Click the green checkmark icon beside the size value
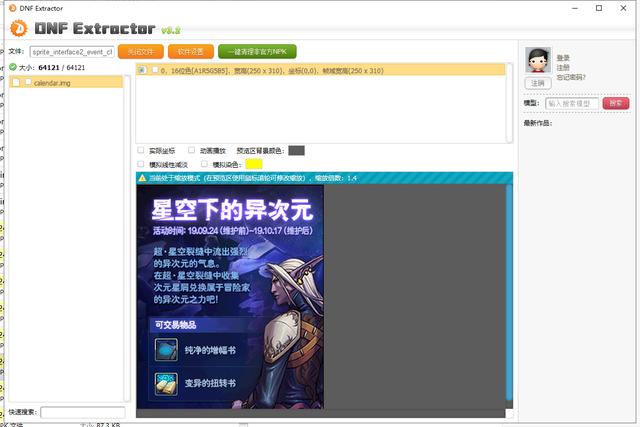The width and height of the screenshot is (640, 427). pos(13,67)
